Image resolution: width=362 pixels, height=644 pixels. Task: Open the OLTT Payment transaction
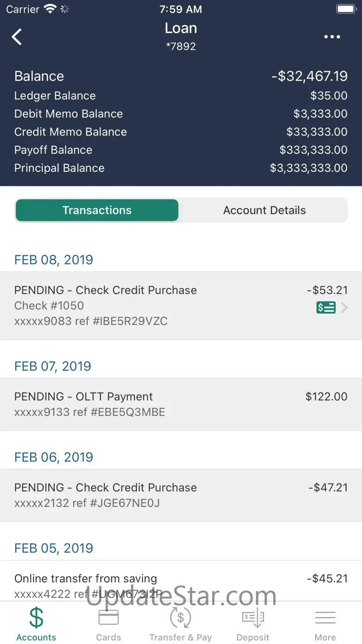click(181, 404)
